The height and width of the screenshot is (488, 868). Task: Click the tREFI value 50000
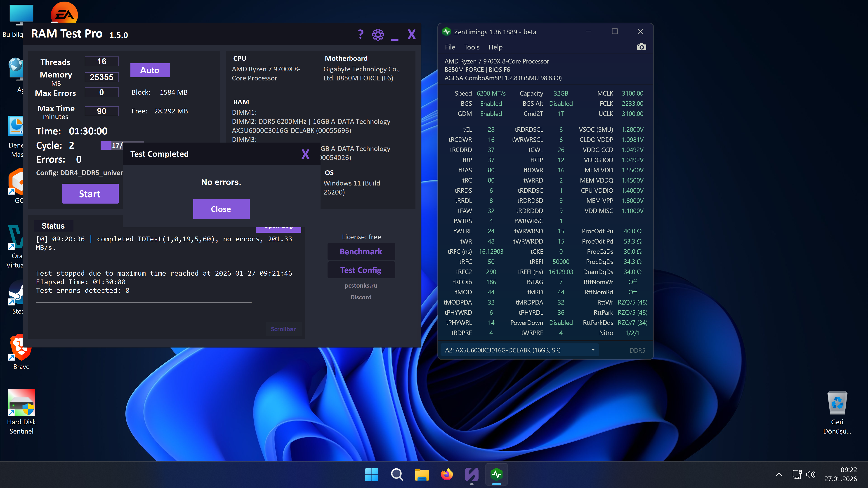(561, 262)
